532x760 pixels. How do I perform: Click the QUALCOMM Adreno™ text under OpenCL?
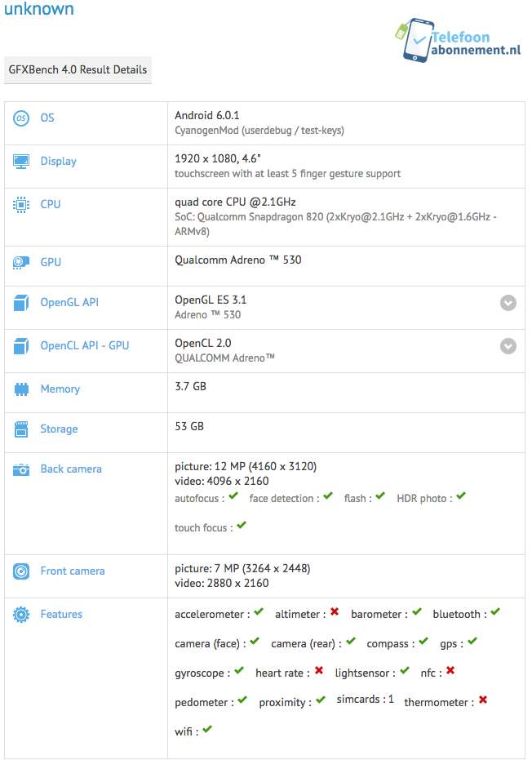(225, 358)
